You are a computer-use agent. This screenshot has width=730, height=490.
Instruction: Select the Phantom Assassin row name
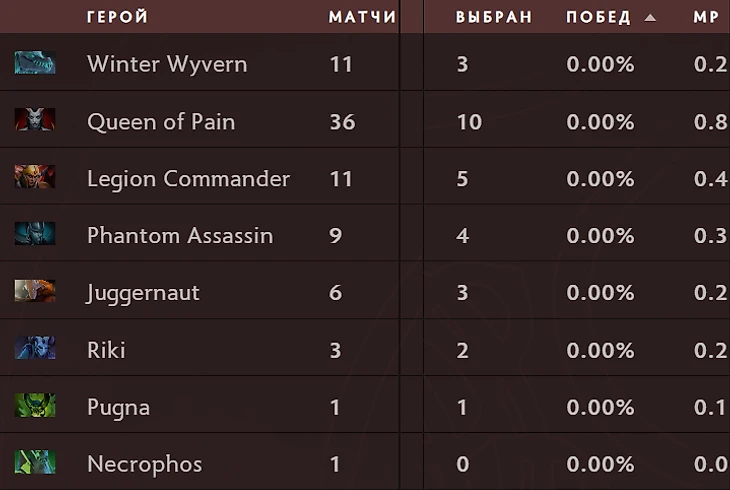[180, 236]
